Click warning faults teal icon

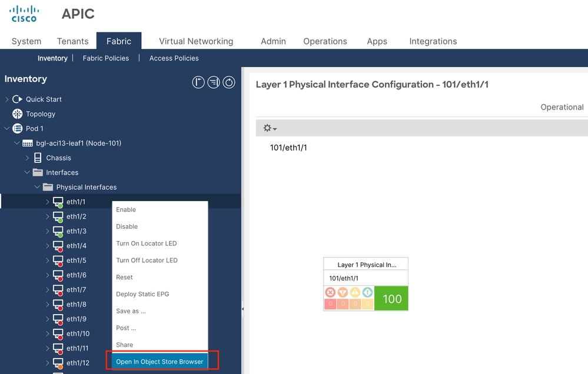tap(367, 292)
